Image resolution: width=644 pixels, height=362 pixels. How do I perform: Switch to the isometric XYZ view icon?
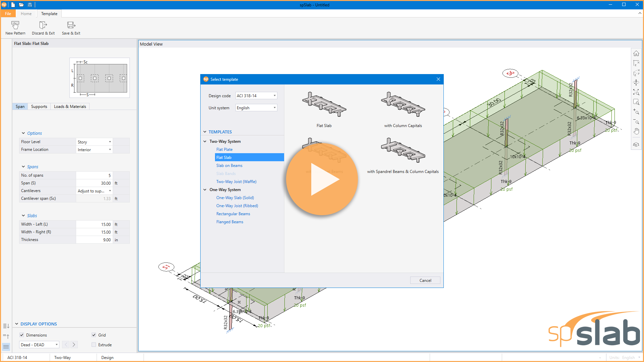[x=636, y=73]
